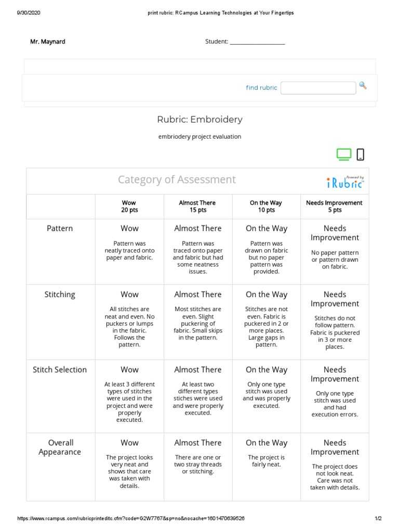
Task: Select the Overall Appearance row label
Action: (60, 447)
